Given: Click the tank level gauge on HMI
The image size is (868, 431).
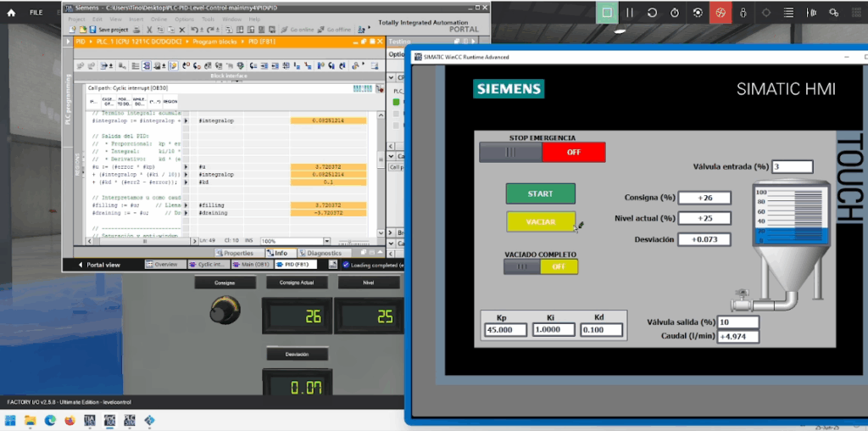Looking at the screenshot, I should [791, 215].
